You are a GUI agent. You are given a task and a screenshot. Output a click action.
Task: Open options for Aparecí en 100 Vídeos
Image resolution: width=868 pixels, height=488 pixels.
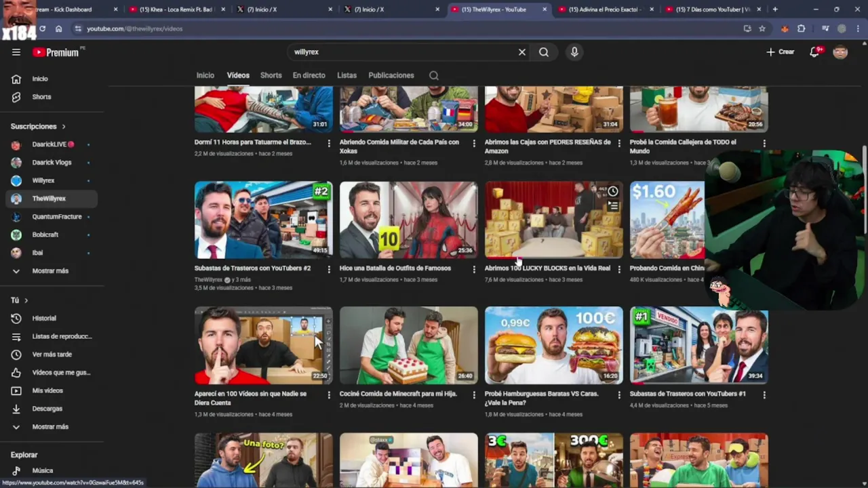(x=329, y=394)
